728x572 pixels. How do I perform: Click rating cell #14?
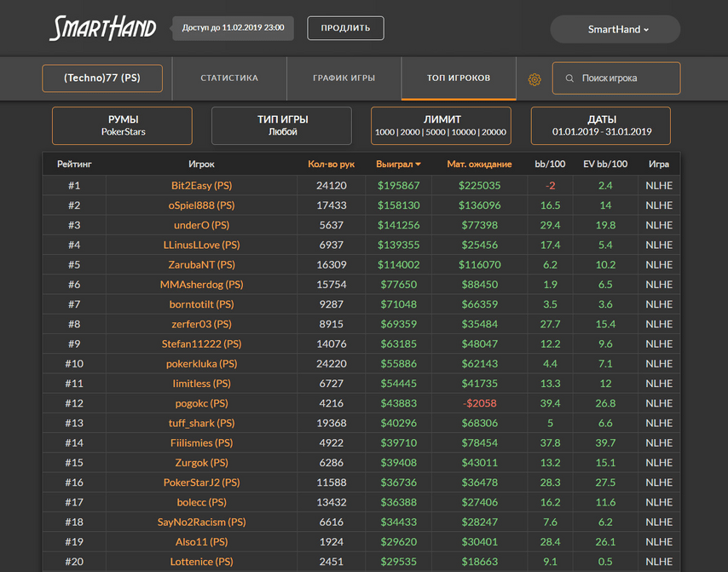74,443
